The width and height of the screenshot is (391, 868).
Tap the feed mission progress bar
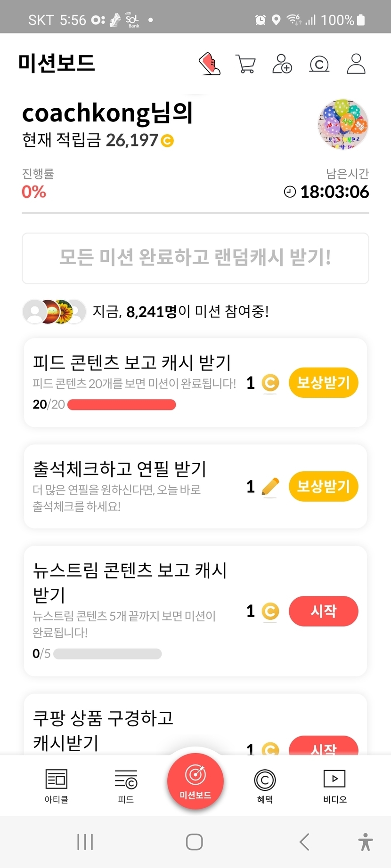coord(122,405)
